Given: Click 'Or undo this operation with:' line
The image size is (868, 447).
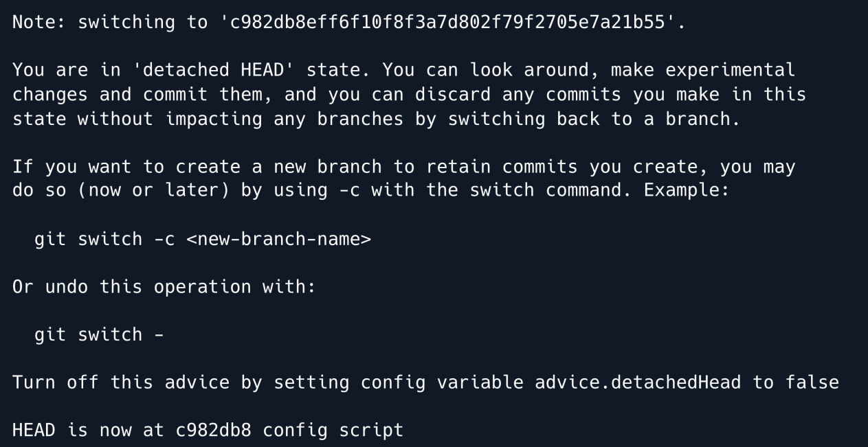Looking at the screenshot, I should click(x=164, y=286).
